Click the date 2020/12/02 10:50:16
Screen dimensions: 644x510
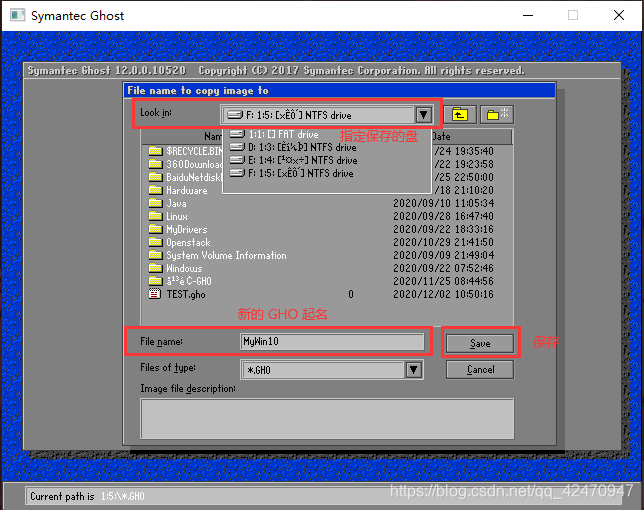[444, 294]
